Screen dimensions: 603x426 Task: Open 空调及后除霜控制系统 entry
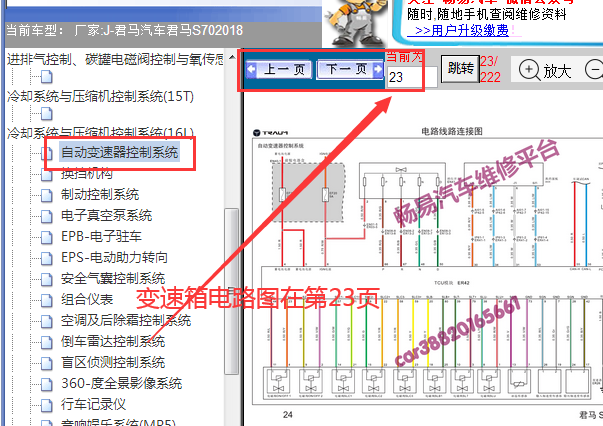(x=126, y=320)
